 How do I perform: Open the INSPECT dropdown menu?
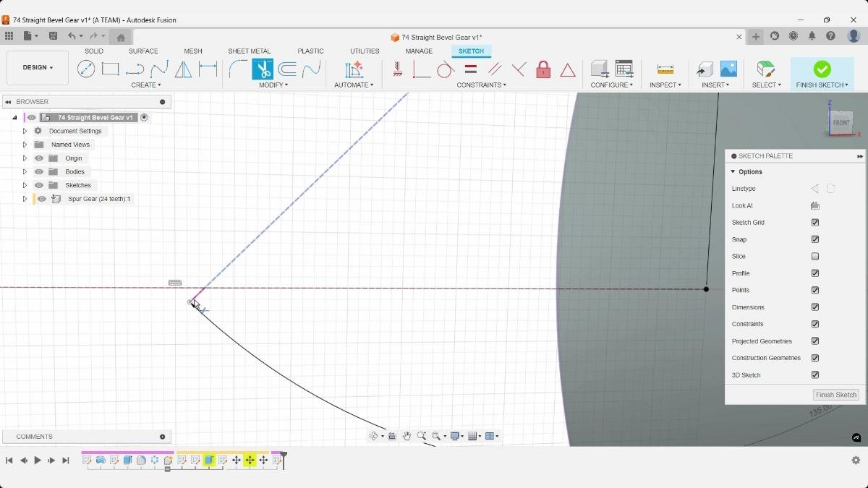tap(665, 85)
